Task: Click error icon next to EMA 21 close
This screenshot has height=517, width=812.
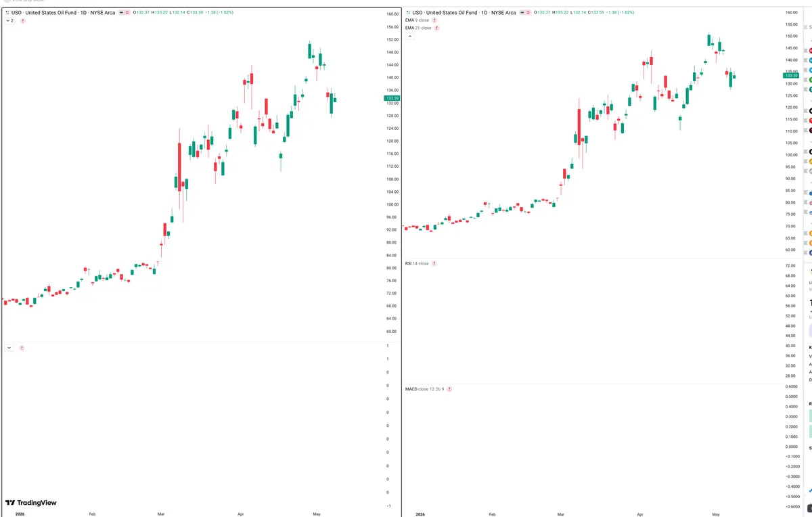Action: [x=436, y=28]
